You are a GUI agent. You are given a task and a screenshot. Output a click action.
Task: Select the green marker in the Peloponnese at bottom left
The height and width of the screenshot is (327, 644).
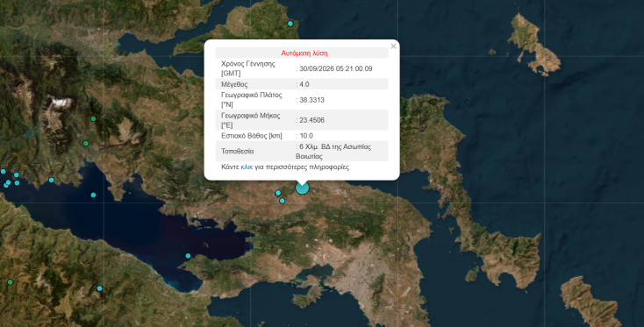10,282
